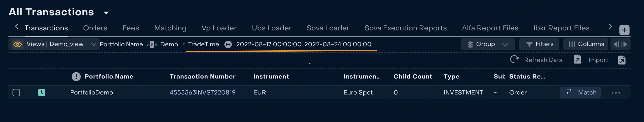The width and height of the screenshot is (644, 122).
Task: Click the plus icon to add tab
Action: point(624,30)
